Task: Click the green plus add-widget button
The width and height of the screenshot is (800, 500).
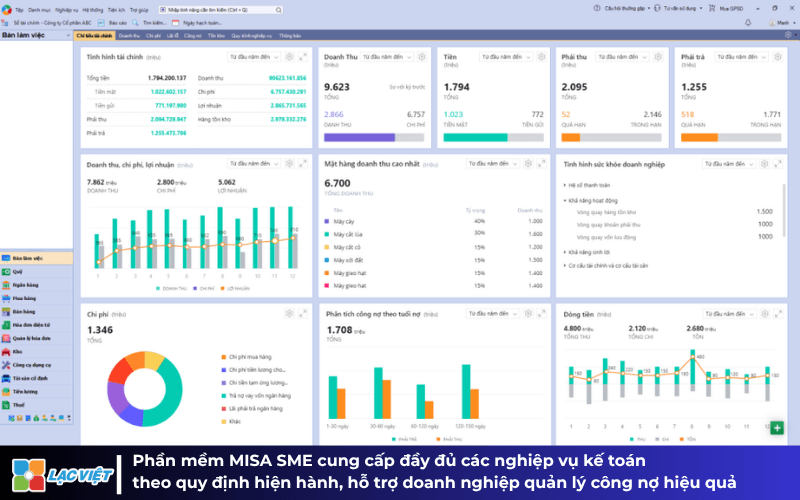Action: tap(777, 428)
